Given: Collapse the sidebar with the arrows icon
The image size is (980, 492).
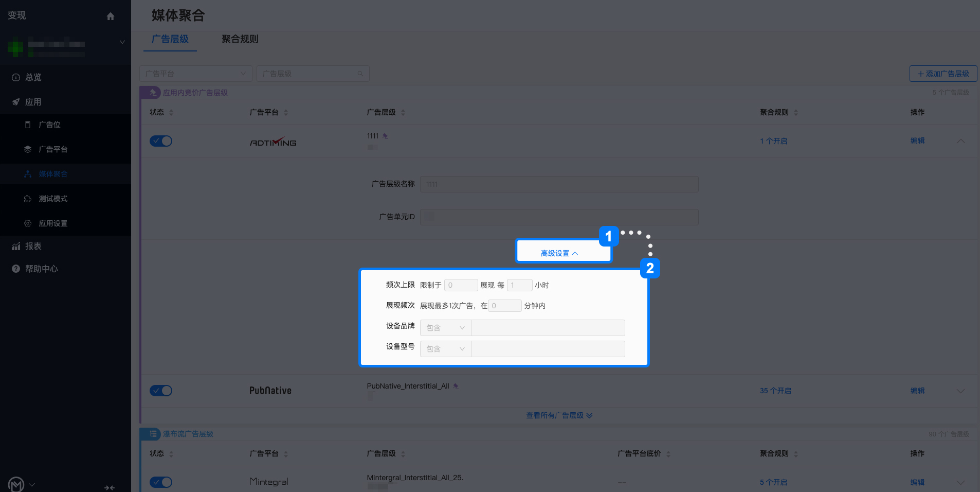Looking at the screenshot, I should tap(110, 487).
